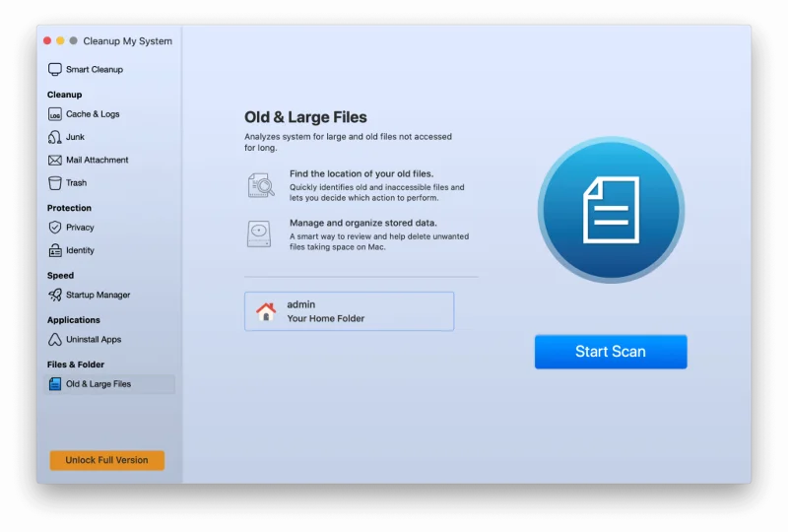Screen dimensions: 788x532
Task: Click the Cache & Logs icon
Action: pyautogui.click(x=55, y=114)
